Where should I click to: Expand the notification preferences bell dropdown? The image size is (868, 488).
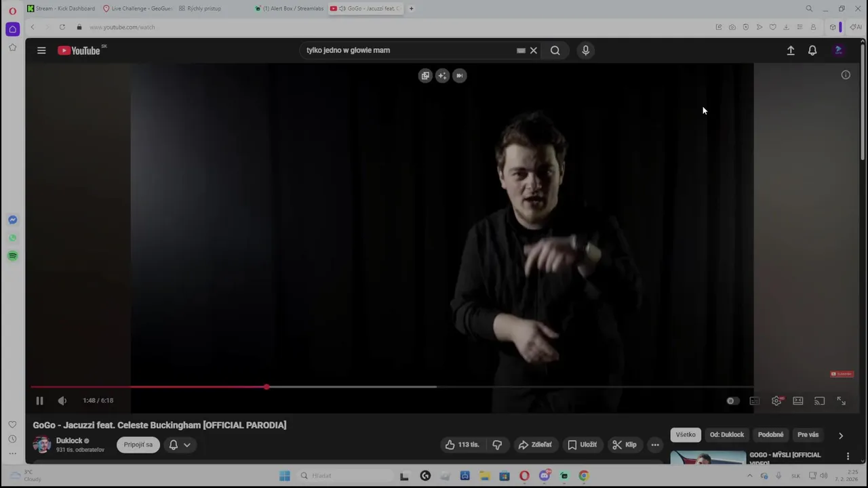(x=180, y=445)
